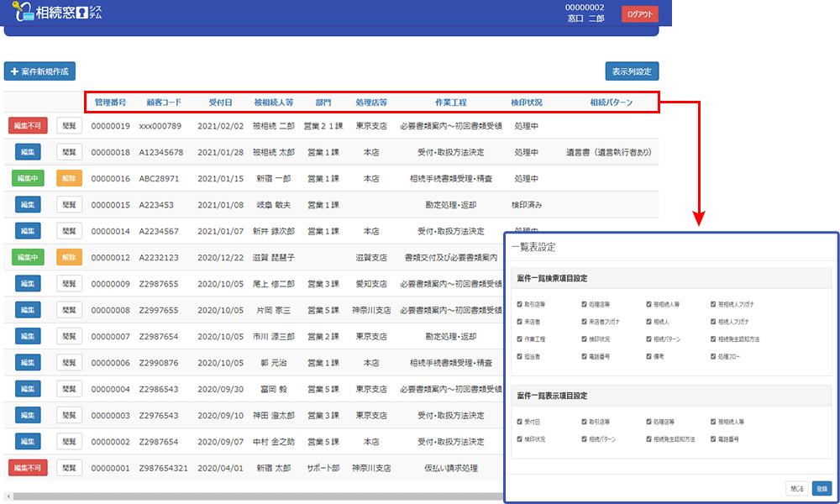Click 編集 for case 00000018

click(x=28, y=152)
